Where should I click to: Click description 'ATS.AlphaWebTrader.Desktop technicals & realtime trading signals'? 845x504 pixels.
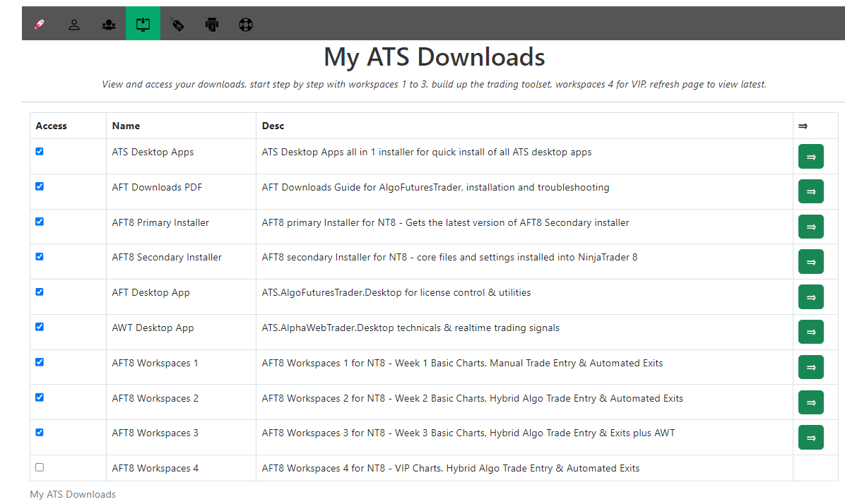tap(410, 328)
